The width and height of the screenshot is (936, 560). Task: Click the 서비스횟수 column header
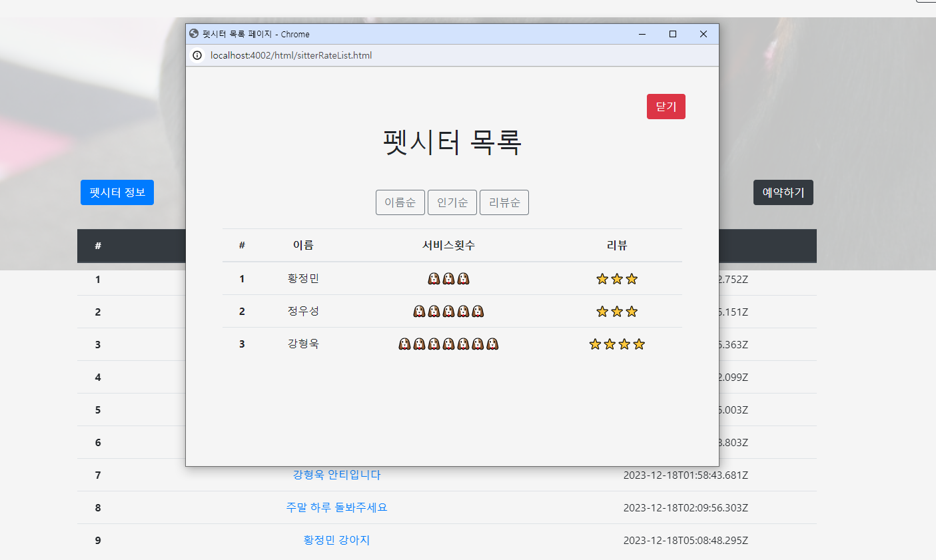(448, 245)
